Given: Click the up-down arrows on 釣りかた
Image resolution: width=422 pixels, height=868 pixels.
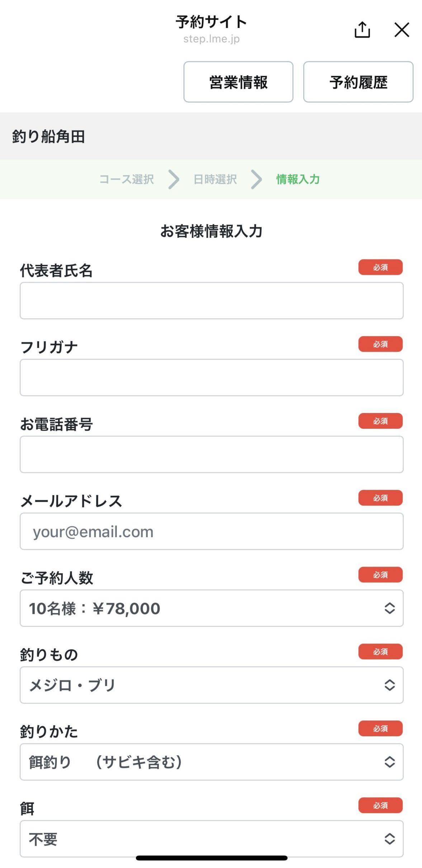Looking at the screenshot, I should pos(390,762).
